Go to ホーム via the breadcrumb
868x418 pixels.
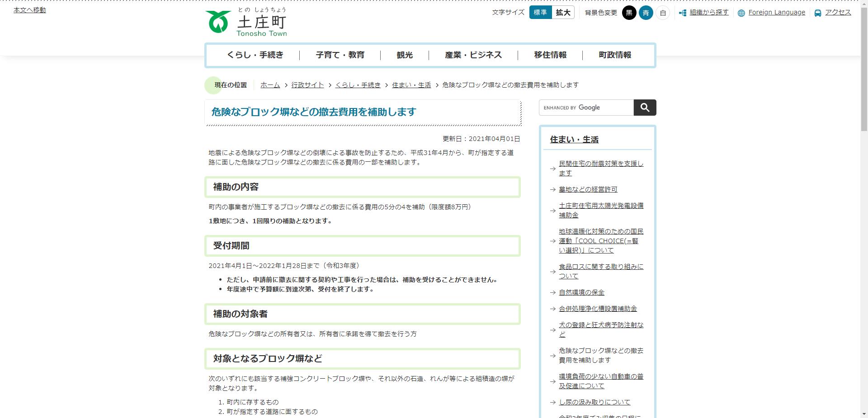[x=270, y=85]
